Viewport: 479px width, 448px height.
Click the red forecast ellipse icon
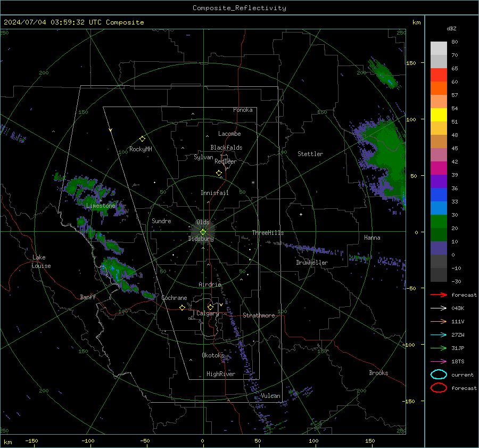pos(439,388)
